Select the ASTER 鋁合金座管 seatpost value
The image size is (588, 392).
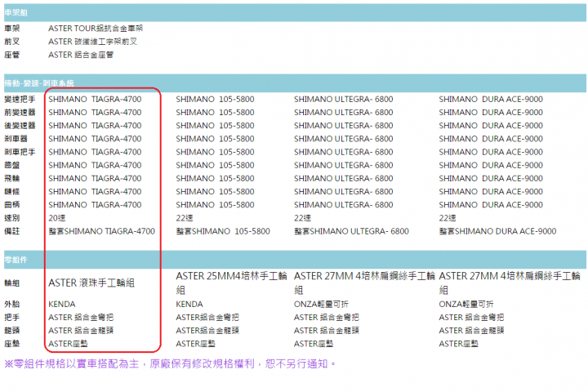[x=81, y=55]
